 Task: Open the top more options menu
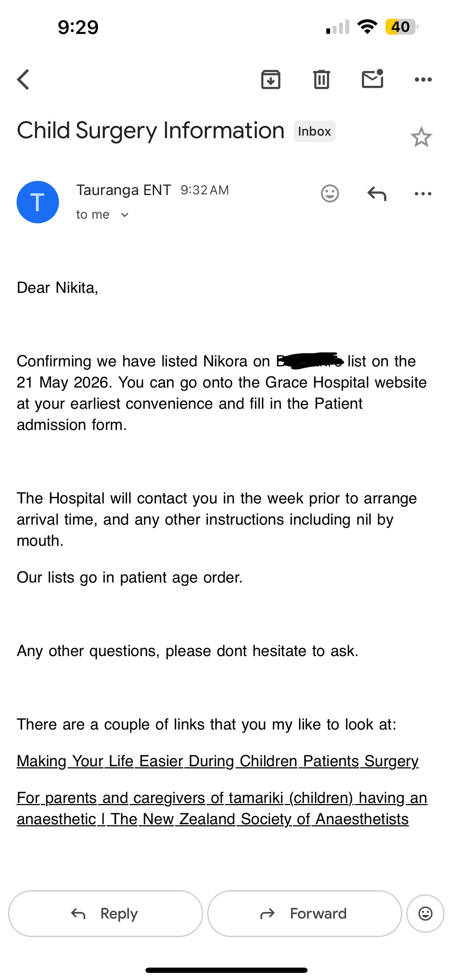click(x=423, y=80)
